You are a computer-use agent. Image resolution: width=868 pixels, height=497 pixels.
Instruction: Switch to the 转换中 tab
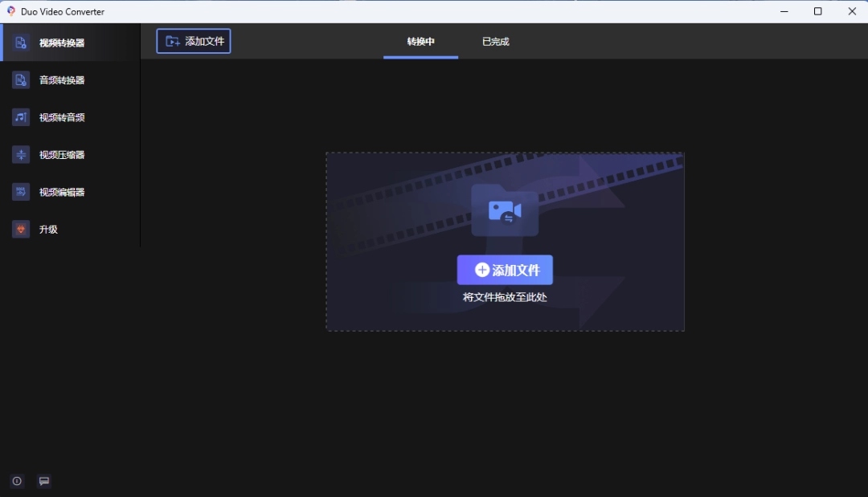[x=420, y=42]
